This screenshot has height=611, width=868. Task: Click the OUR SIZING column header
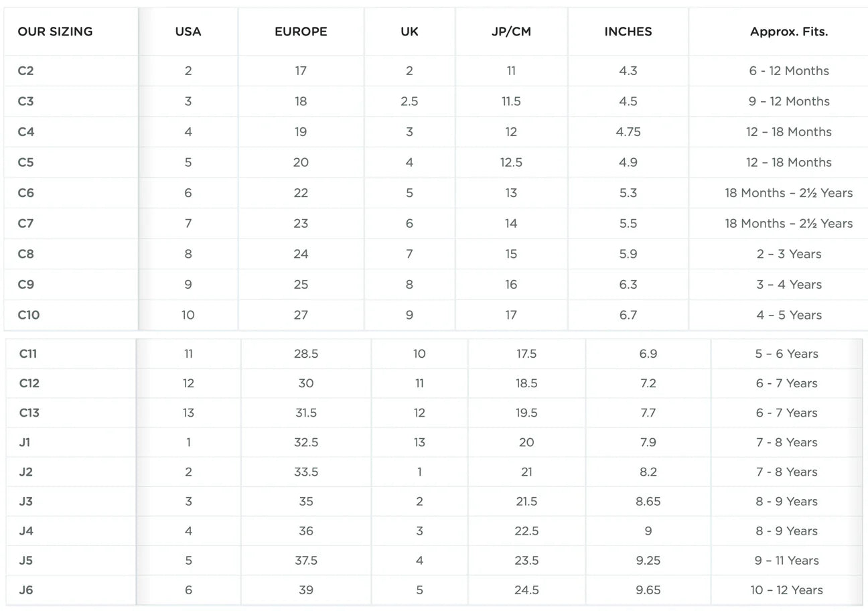pos(55,31)
